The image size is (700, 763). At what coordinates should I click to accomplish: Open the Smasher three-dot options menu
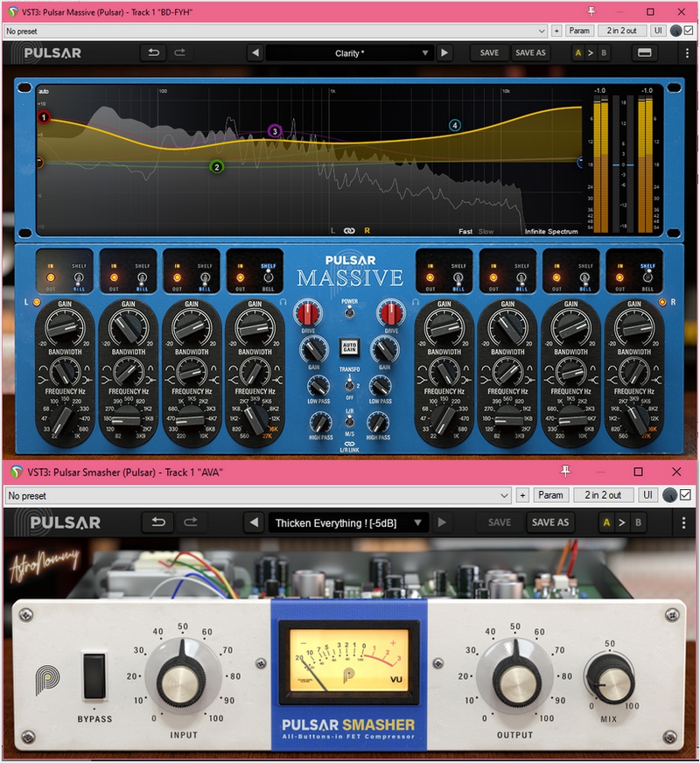(x=683, y=522)
